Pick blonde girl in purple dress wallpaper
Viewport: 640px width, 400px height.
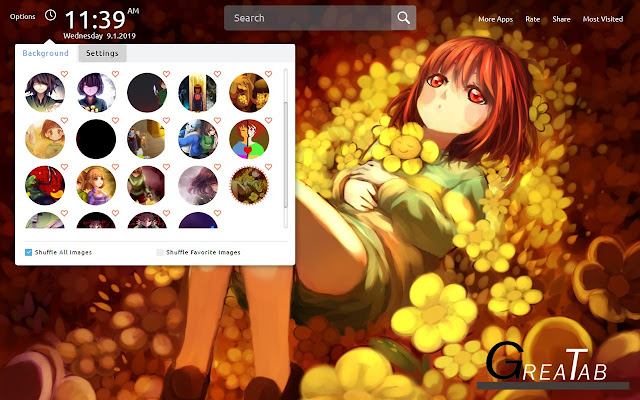(x=96, y=185)
